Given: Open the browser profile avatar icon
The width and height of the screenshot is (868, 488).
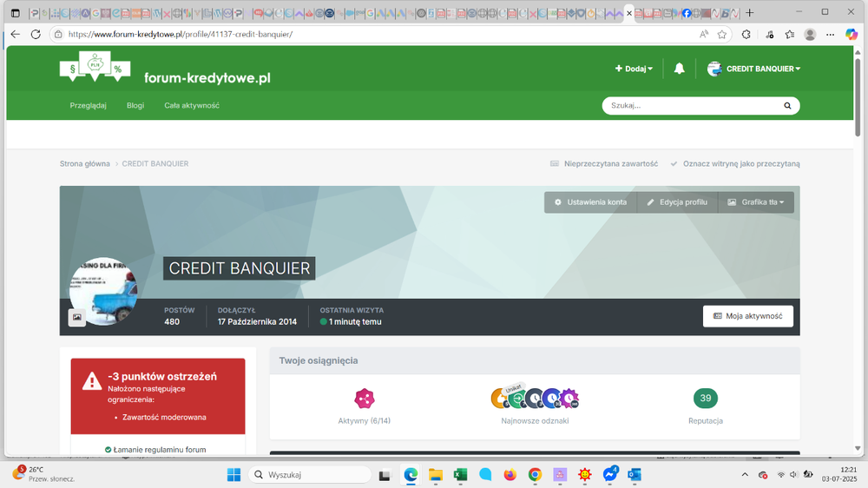Looking at the screenshot, I should point(810,35).
